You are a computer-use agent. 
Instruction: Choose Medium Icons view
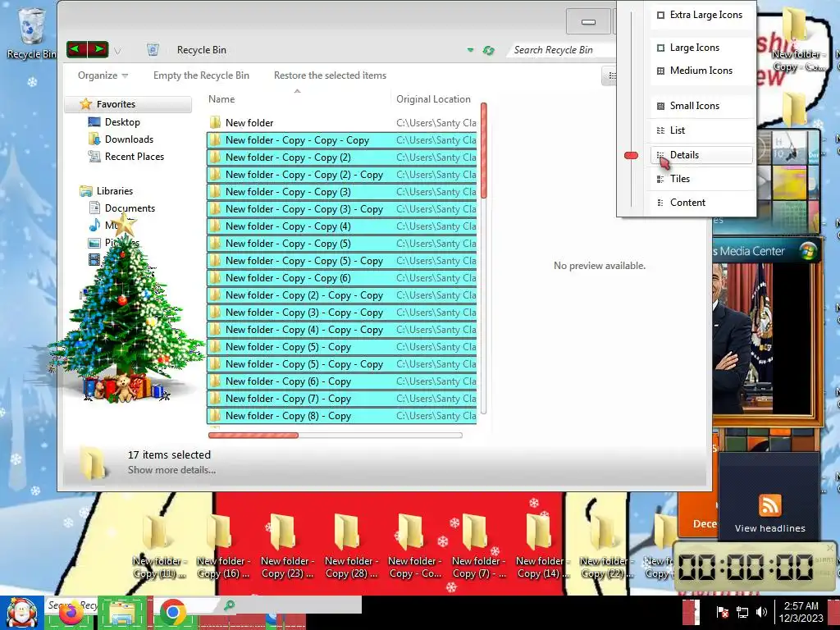tap(701, 71)
